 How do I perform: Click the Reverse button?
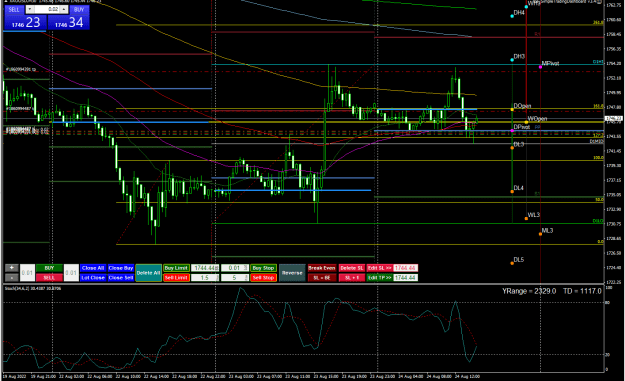point(292,273)
